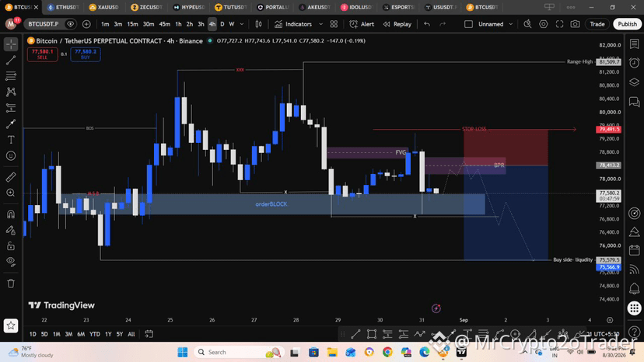Toggle lock all drawings
Image resolution: width=644 pixels, height=362 pixels.
click(11, 245)
